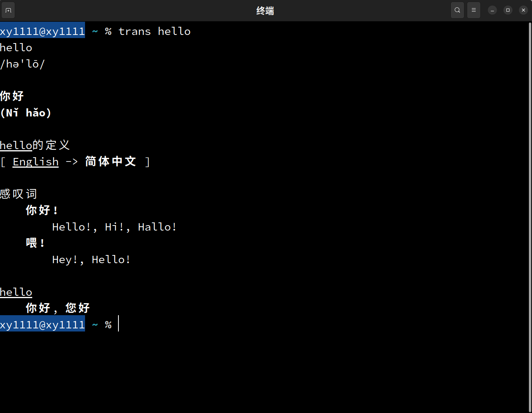Click underlined hello in 'hello的定义'
The image size is (532, 413).
[x=16, y=145]
